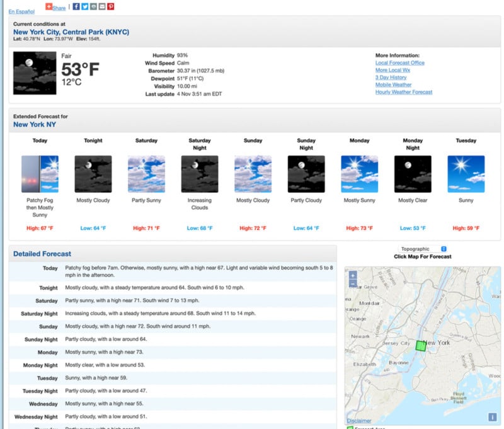504x429 pixels.
Task: Zoom out on the forecast map
Action: [353, 283]
